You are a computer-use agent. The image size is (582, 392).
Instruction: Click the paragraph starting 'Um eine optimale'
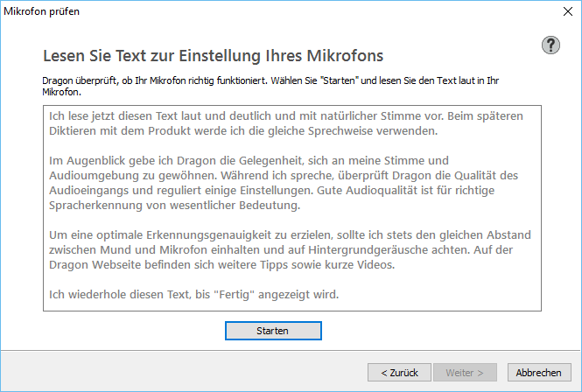click(290, 249)
